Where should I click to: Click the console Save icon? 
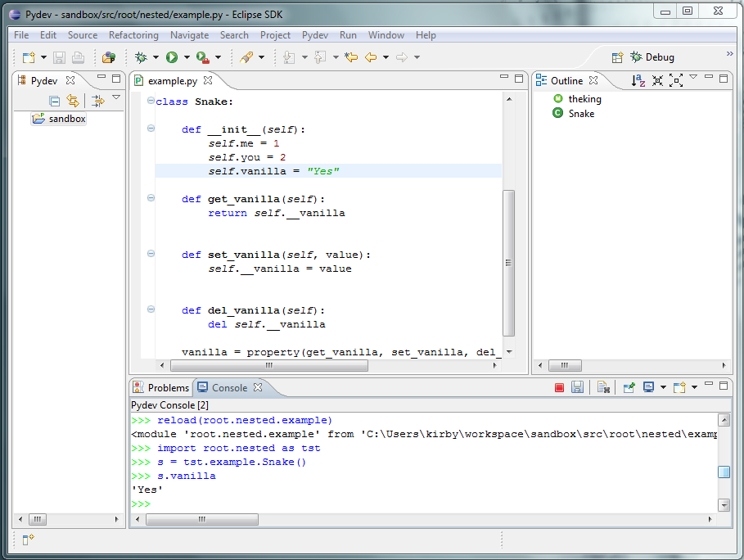point(577,387)
